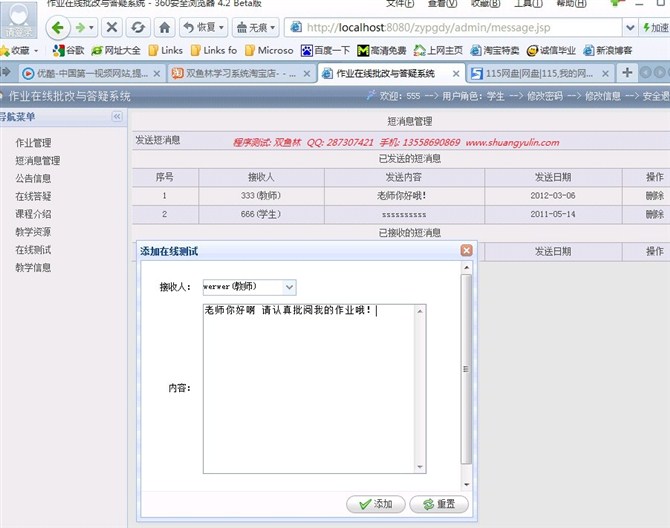This screenshot has height=528, width=670.
Task: Click the 修改密码 link in header
Action: 544,96
